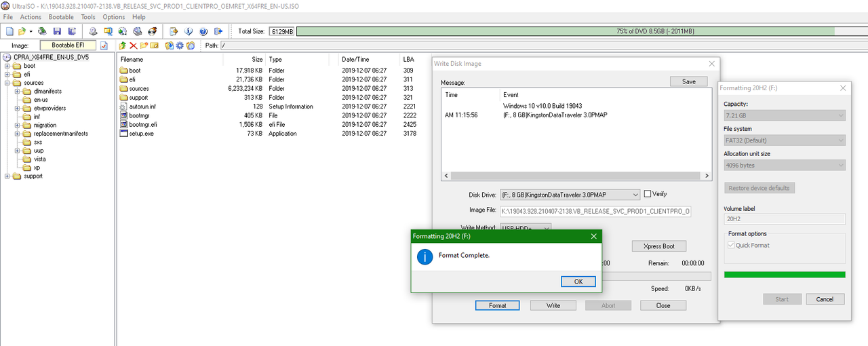The height and width of the screenshot is (346, 868).
Task: Open the Actions menu
Action: [x=31, y=17]
